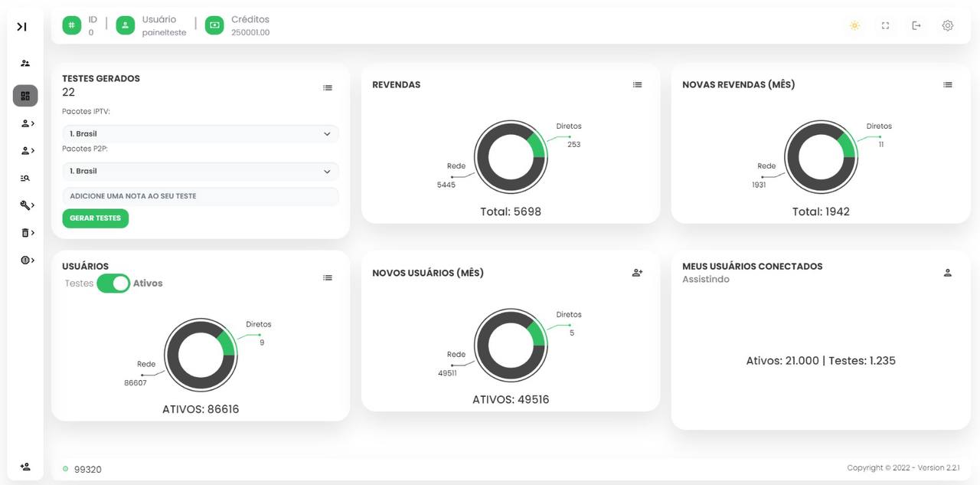Toggle the Testes/Ativos switch in Usuários
Screen dimensions: 980x485
click(x=113, y=283)
